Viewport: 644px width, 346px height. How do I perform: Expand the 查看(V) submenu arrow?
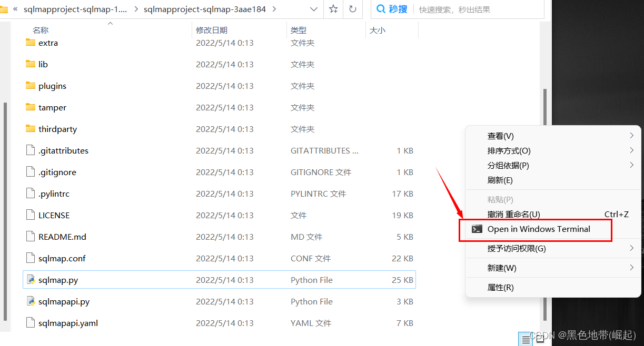631,136
